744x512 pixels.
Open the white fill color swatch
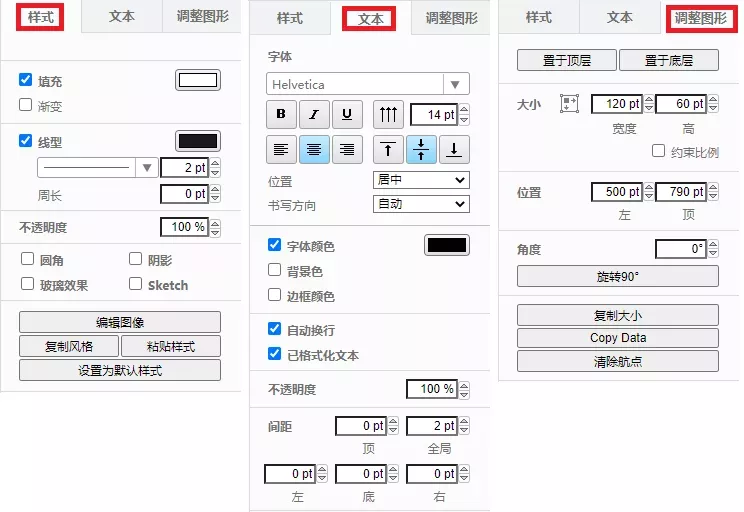coord(198,80)
